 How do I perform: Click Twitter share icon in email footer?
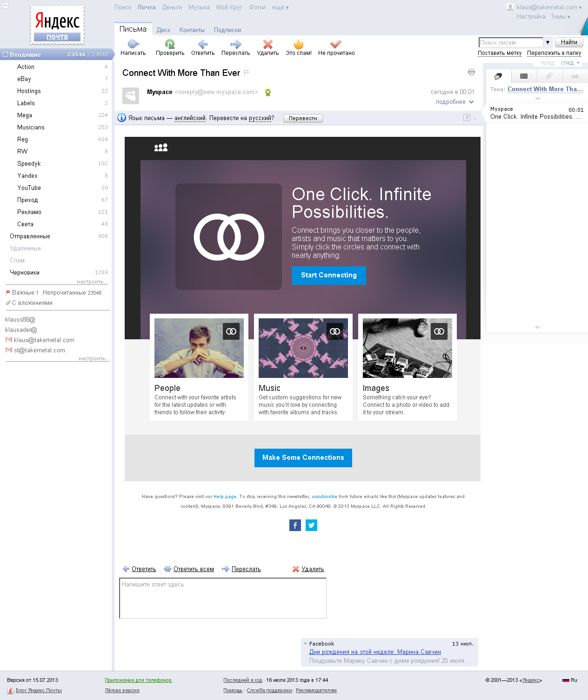pyautogui.click(x=311, y=525)
